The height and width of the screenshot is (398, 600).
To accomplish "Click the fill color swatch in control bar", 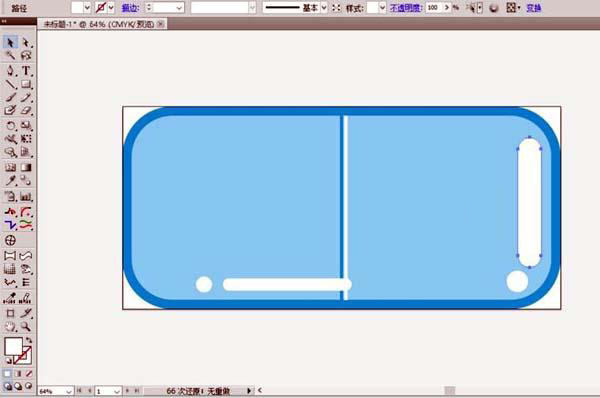I will click(x=77, y=7).
